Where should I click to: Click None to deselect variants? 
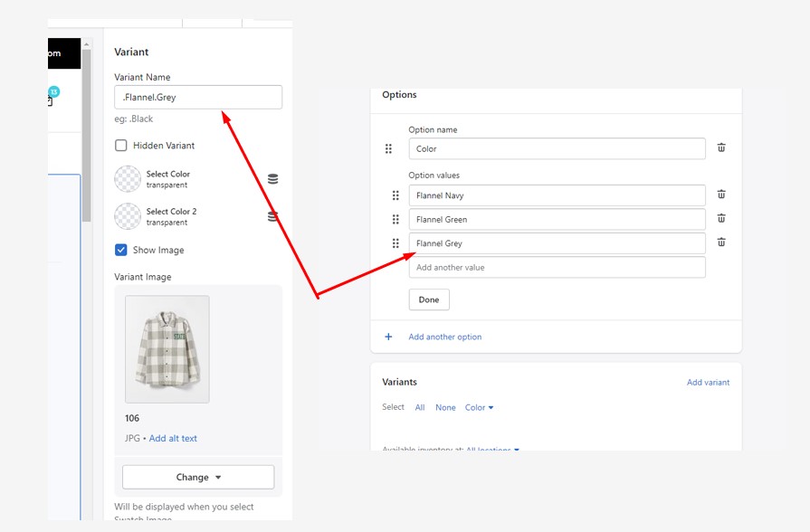445,408
